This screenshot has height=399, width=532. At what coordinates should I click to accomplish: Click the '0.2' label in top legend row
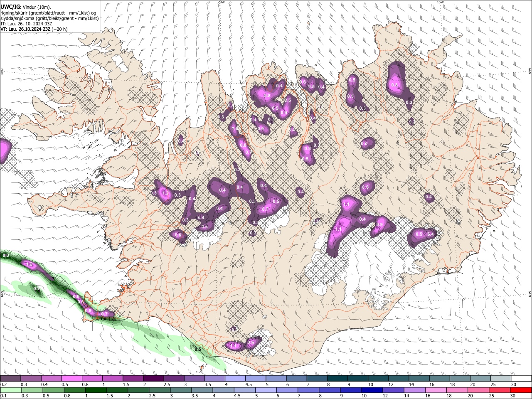point(4,384)
